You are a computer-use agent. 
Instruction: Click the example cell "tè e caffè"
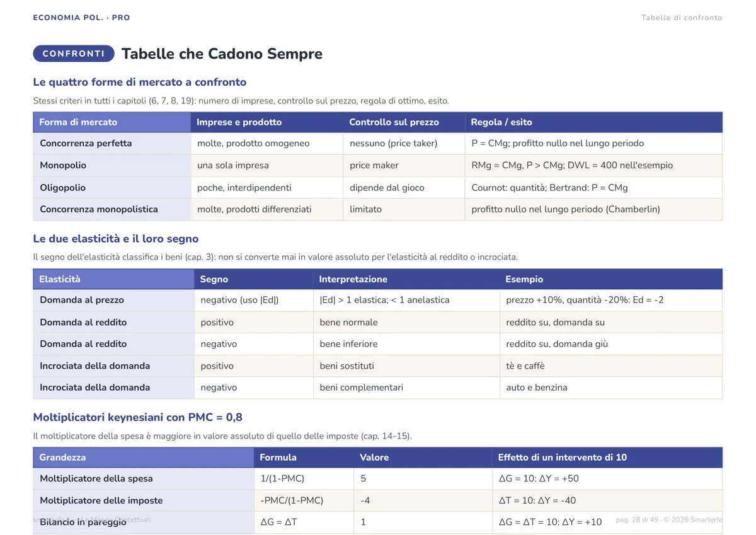pyautogui.click(x=611, y=366)
